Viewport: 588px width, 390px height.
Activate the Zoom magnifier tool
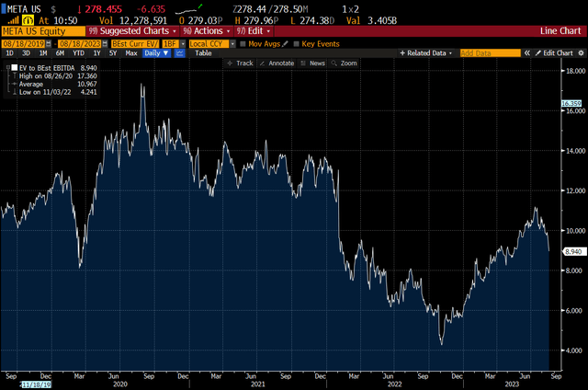(342, 63)
